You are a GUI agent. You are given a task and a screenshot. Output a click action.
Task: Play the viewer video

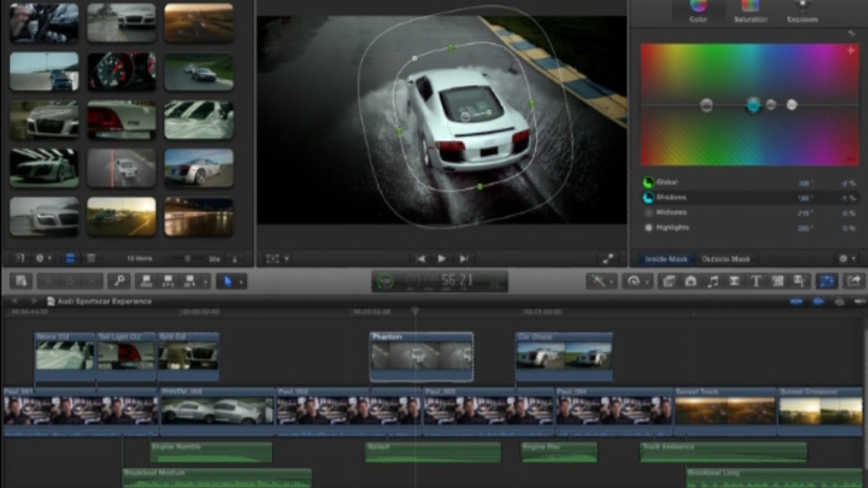click(441, 259)
